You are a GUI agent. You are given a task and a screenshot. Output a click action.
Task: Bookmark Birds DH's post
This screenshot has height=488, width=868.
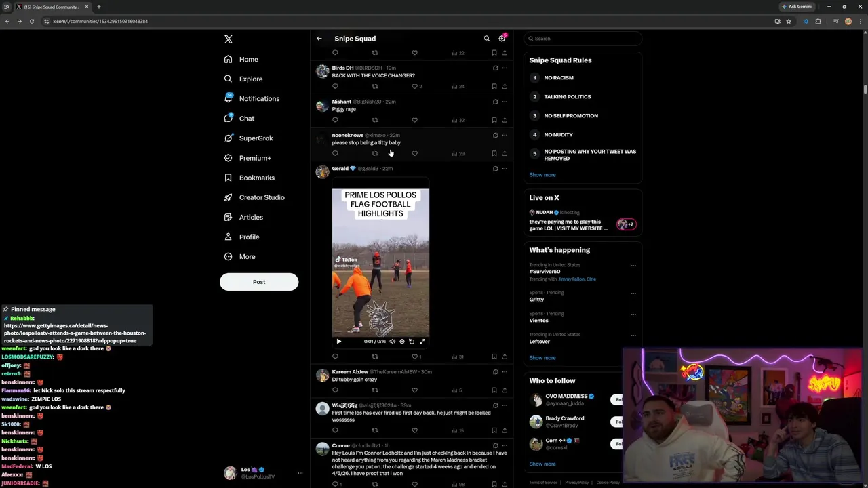coord(494,86)
